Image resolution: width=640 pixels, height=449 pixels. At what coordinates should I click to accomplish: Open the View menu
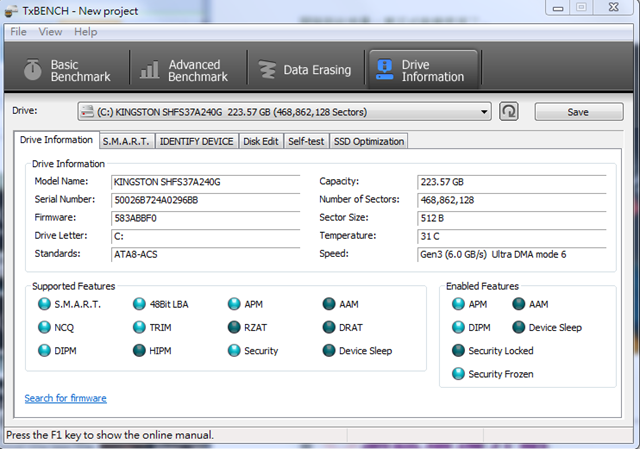(50, 32)
